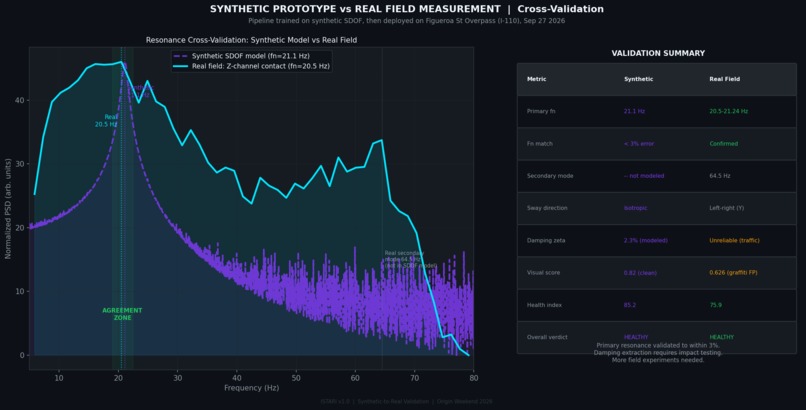Click the 'Synthetic' column header

(x=638, y=79)
